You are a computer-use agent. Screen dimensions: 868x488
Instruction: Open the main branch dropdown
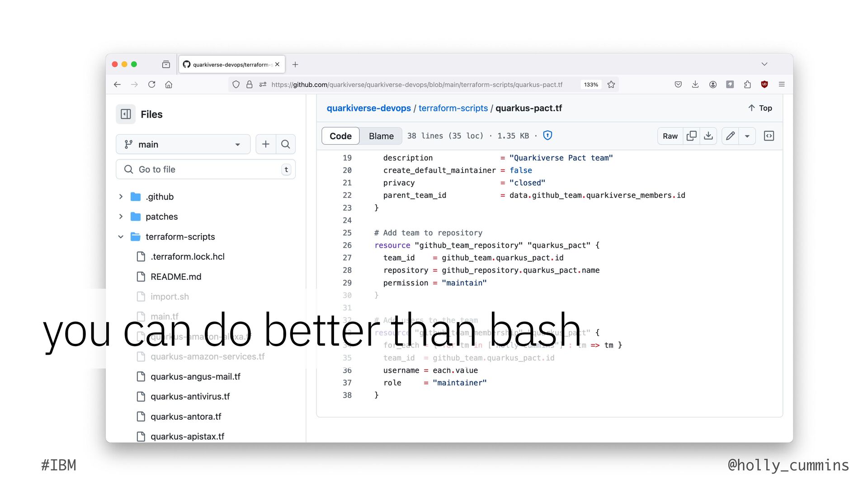tap(183, 144)
